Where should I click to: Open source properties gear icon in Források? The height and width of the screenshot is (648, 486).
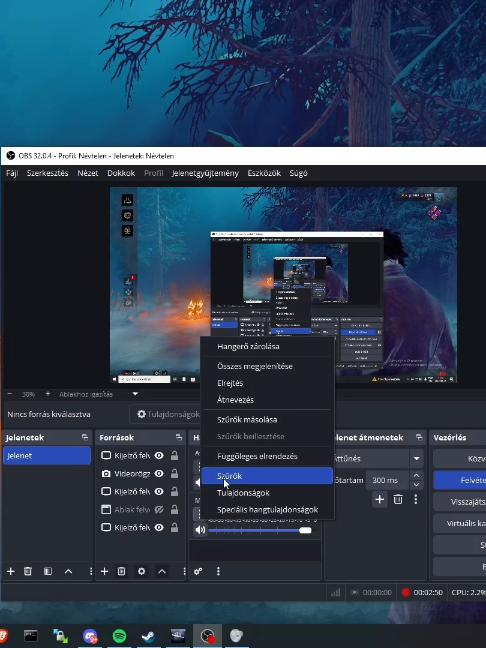(x=141, y=571)
